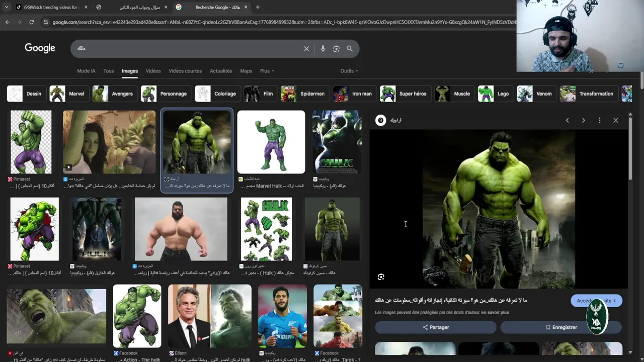
Task: Close the TikTok trending videos tab
Action: point(86,7)
